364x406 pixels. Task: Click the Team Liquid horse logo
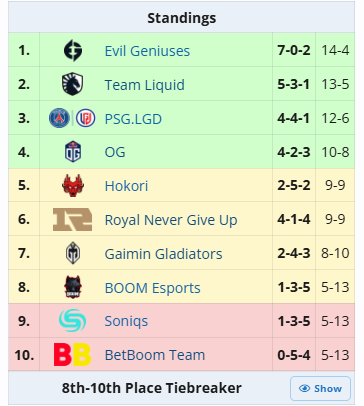(x=73, y=84)
